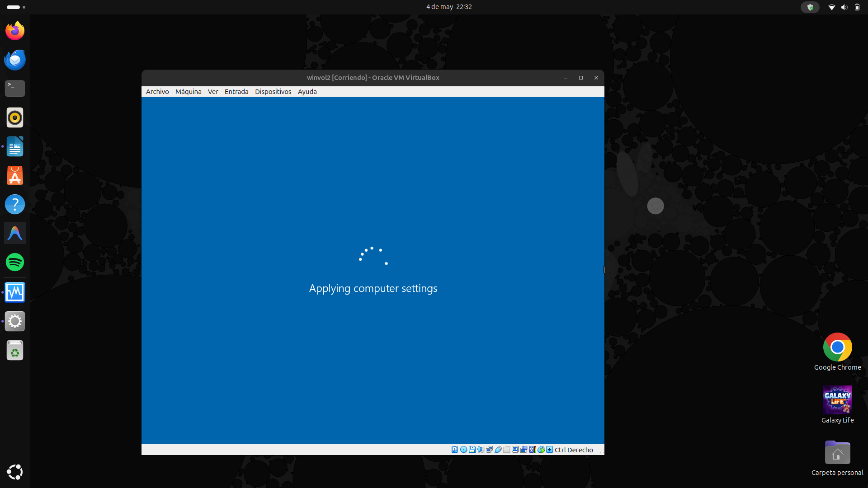The width and height of the screenshot is (868, 488).
Task: Click the floppy disk status icon
Action: 472,450
